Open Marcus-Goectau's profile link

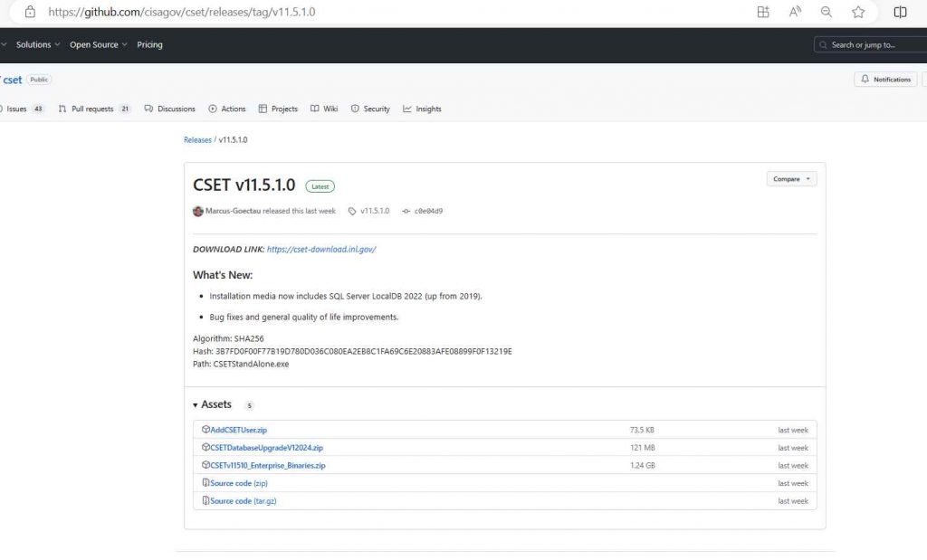click(x=233, y=211)
